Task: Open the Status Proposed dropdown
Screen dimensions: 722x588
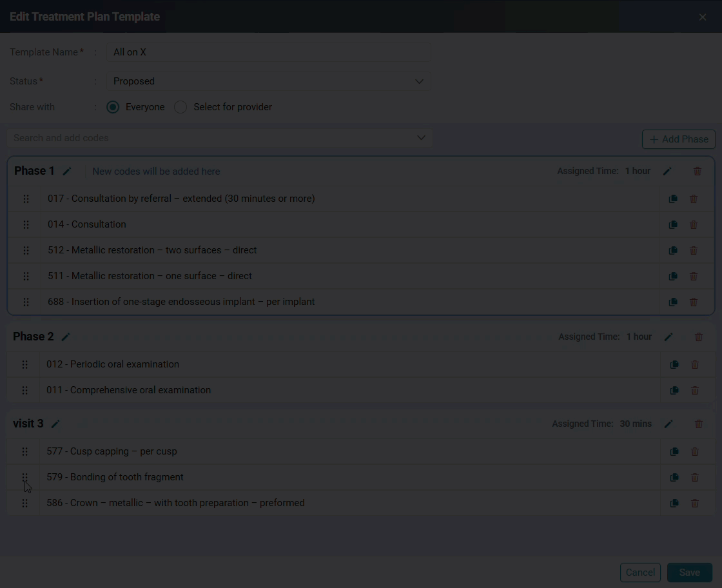Action: click(x=268, y=81)
